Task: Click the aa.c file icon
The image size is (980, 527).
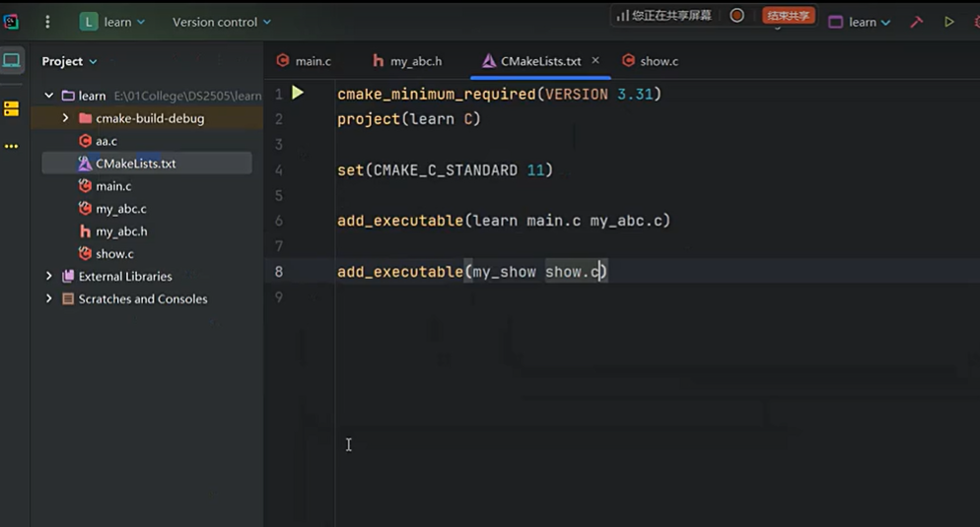Action: click(85, 141)
